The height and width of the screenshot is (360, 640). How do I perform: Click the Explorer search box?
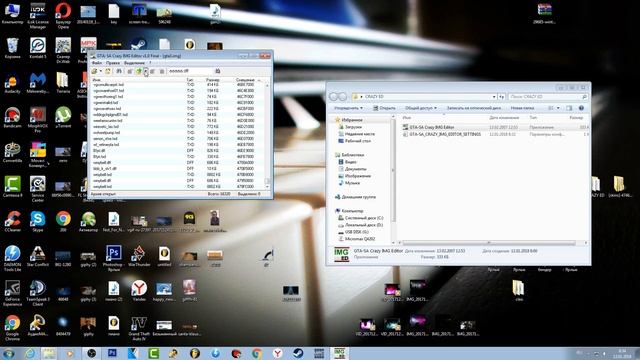(x=548, y=97)
